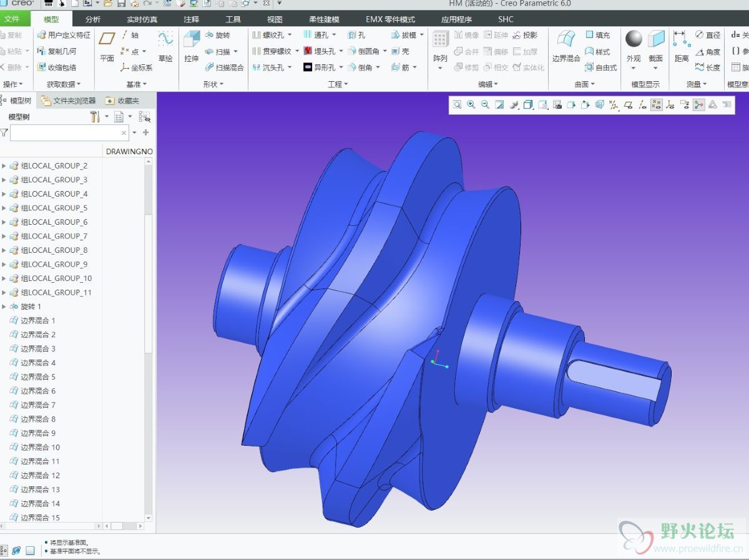Open the 样式 style surface tool
This screenshot has height=560, width=749.
point(597,51)
